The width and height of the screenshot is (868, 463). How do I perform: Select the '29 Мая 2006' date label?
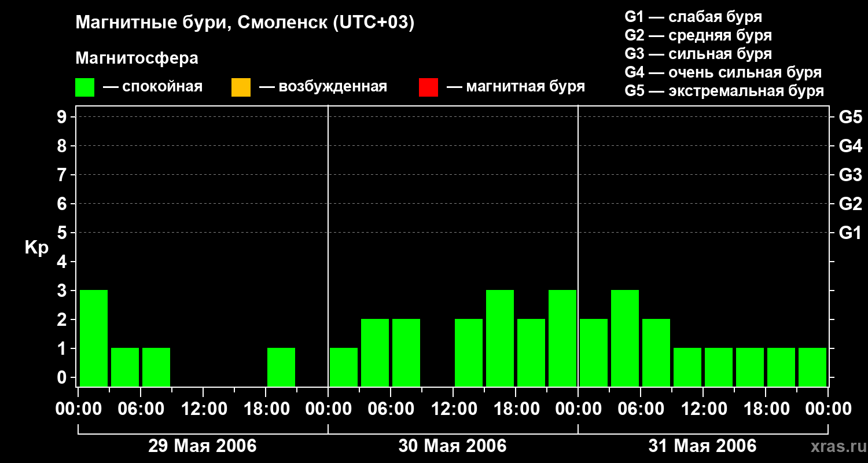[x=202, y=446]
